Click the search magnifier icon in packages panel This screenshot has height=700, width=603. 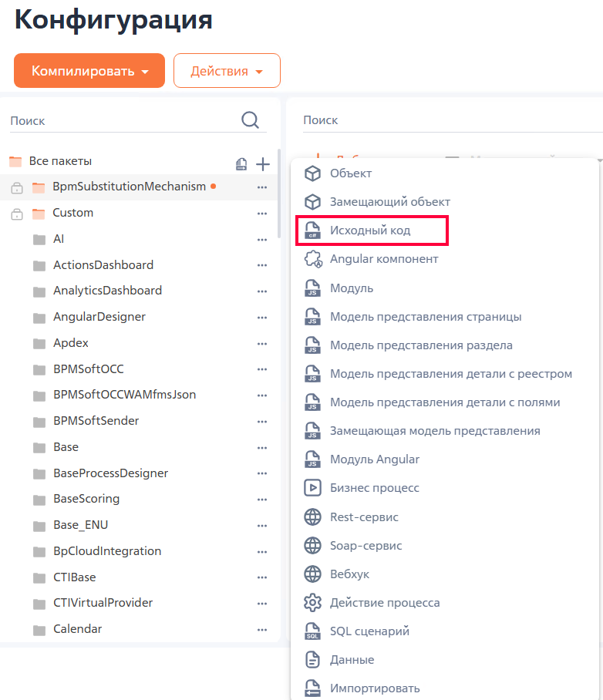point(250,120)
